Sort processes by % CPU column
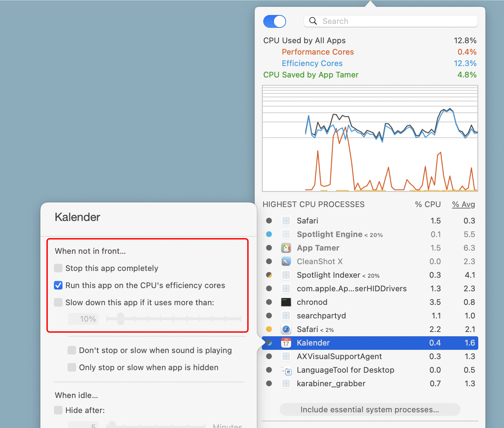The image size is (504, 428). [428, 204]
